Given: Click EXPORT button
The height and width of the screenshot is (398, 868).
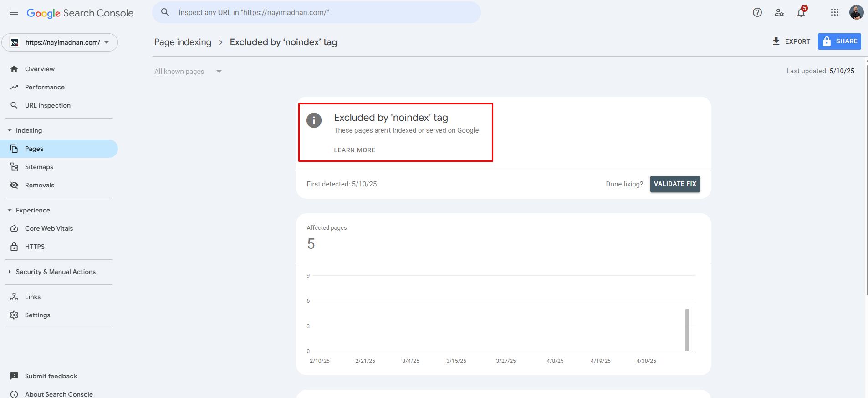Looking at the screenshot, I should point(791,41).
